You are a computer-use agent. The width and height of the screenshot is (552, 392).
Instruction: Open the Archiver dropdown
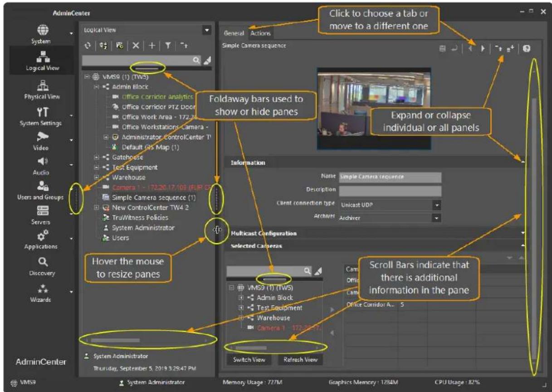pyautogui.click(x=438, y=218)
